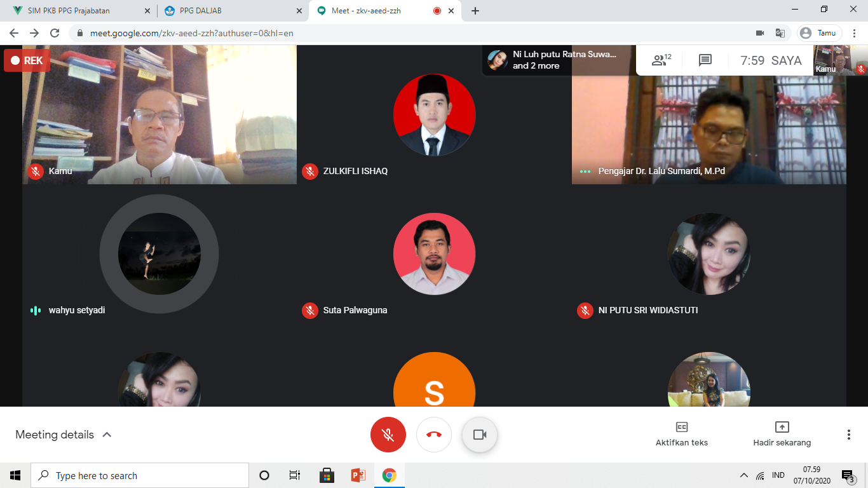Click the audio indicator beside wahyu setyadi
This screenshot has width=868, height=488.
point(36,310)
